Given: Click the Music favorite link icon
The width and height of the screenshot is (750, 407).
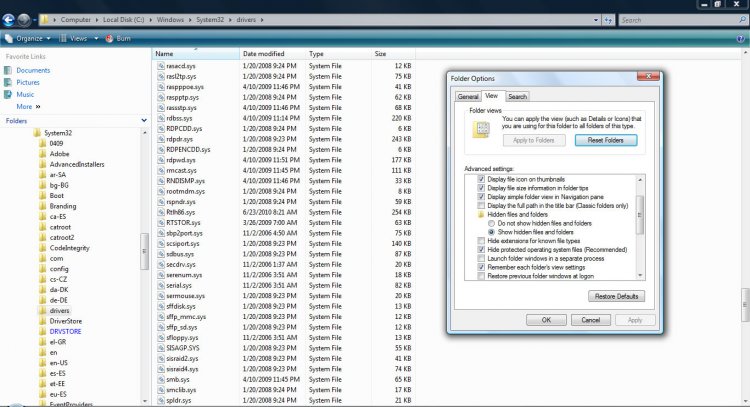Looking at the screenshot, I should coord(8,95).
